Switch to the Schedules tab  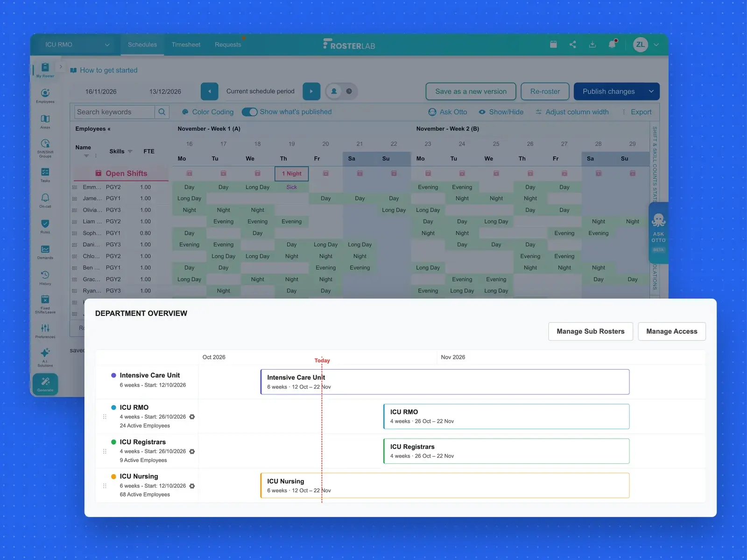tap(142, 45)
